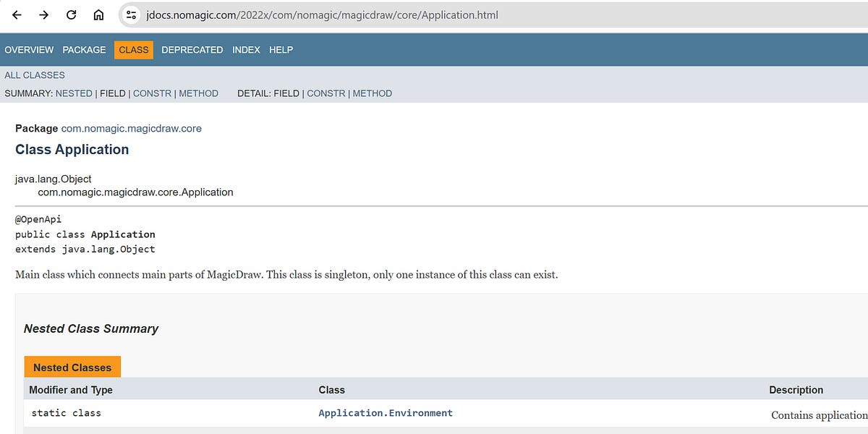Viewport: 868px width, 434px height.
Task: Go to the DEPRECATED page
Action: click(192, 49)
